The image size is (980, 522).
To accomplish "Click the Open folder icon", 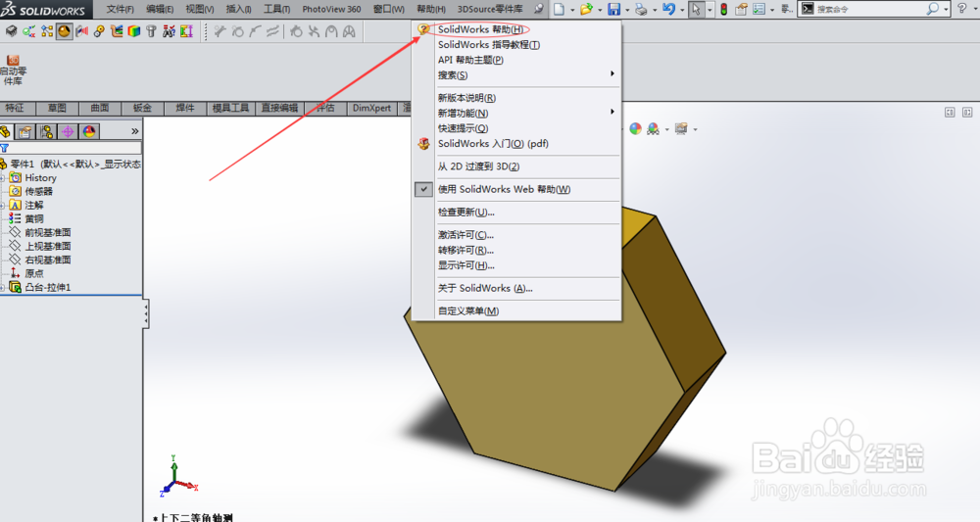I will pyautogui.click(x=586, y=9).
